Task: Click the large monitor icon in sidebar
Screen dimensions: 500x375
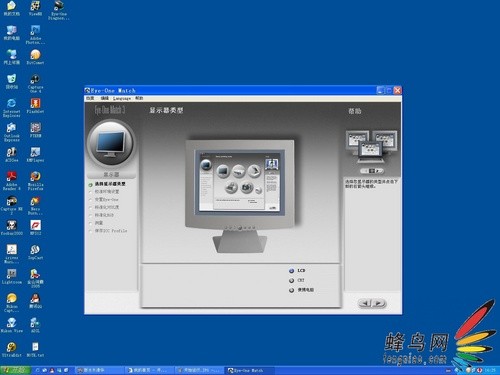Action: 111,144
